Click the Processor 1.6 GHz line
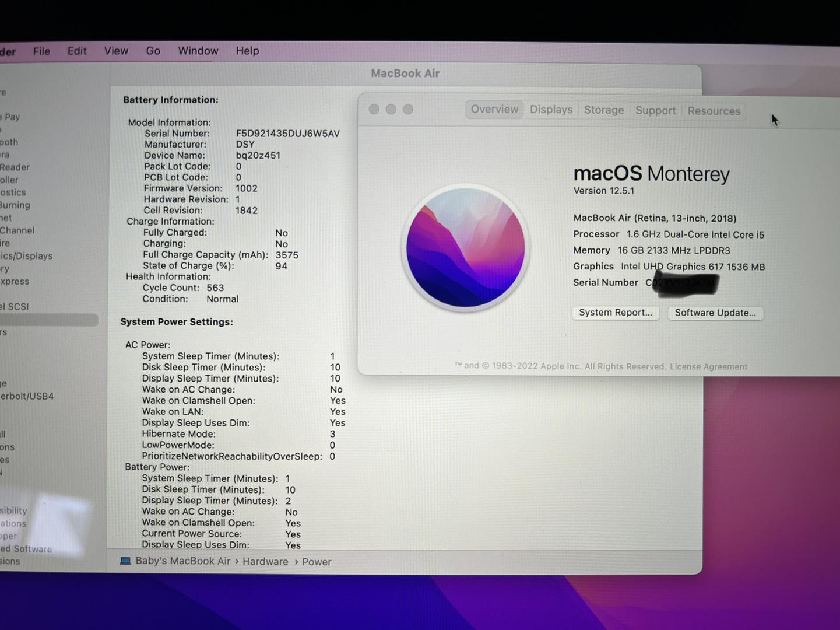 pos(669,235)
